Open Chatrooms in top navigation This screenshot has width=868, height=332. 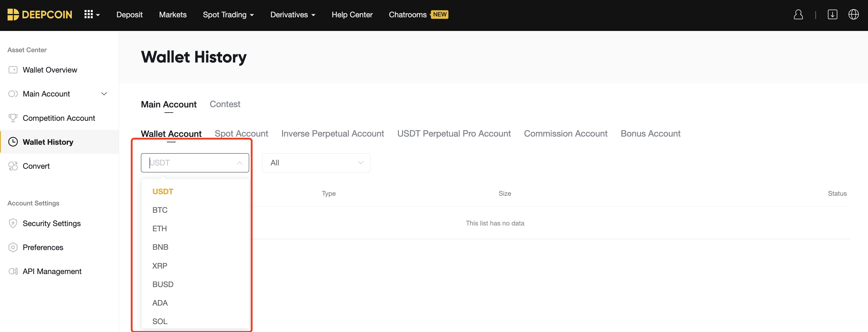407,15
